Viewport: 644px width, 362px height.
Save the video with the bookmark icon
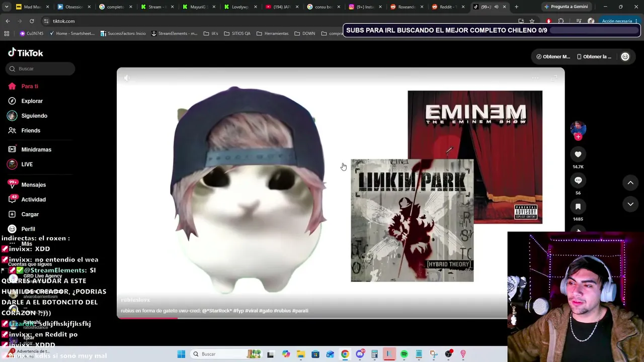(x=578, y=207)
